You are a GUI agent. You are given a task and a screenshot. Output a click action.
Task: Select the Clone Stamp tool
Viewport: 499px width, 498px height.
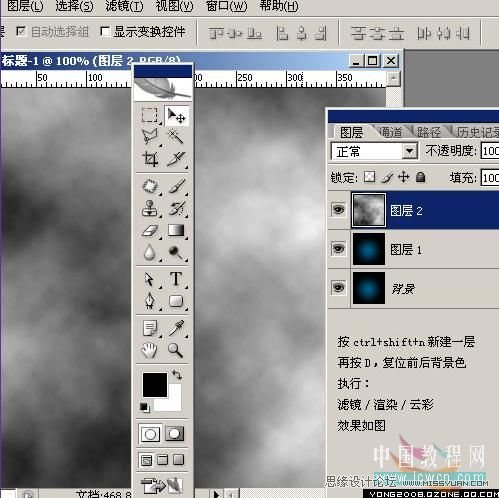150,208
